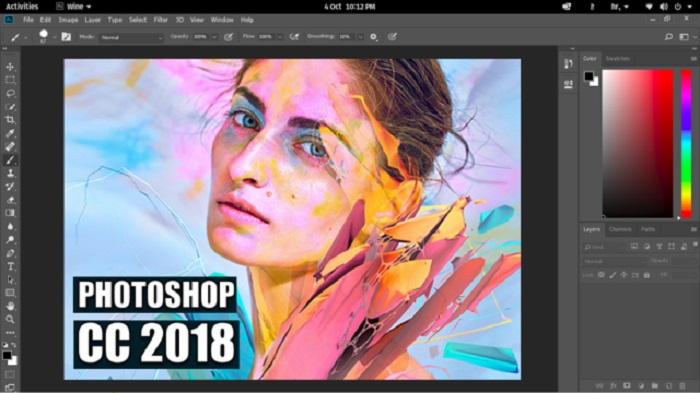
Task: Toggle the lock transparent pixels button
Action: pyautogui.click(x=601, y=275)
